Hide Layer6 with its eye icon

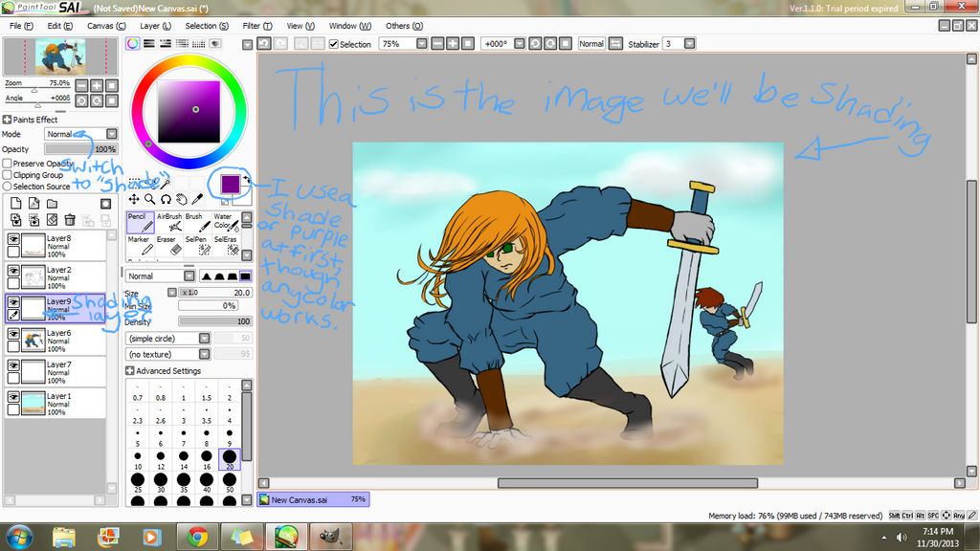click(x=13, y=334)
